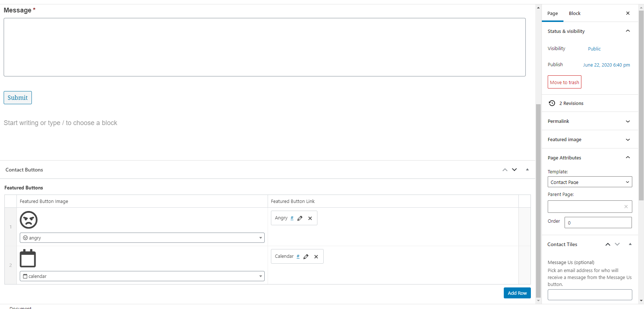Edit the Calendar link with pencil icon
Viewport: 644px width, 309px height.
pyautogui.click(x=306, y=257)
